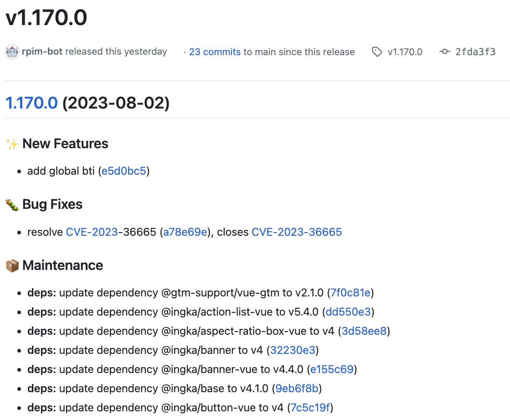Open the 23 commits link
Image resolution: width=510 pixels, height=420 pixels.
[215, 52]
